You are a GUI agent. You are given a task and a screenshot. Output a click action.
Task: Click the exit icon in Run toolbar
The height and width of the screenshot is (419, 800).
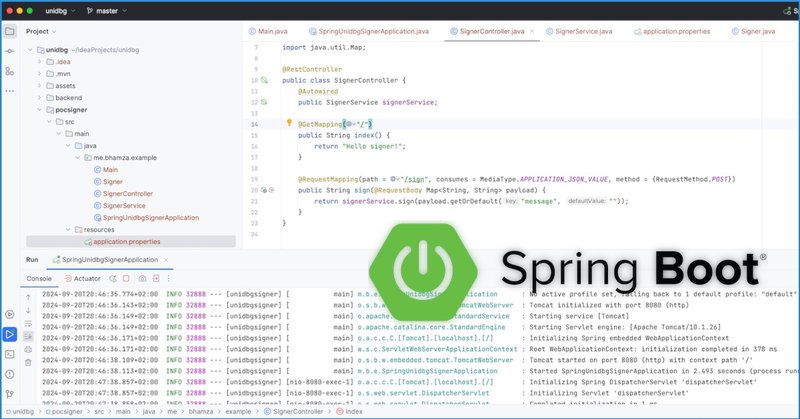156,279
